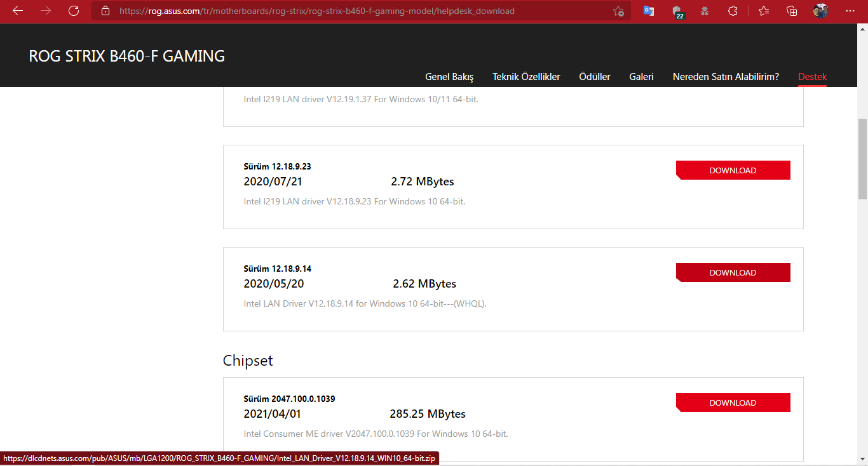Open Nereden Satın Alabilirim? tab
The width and height of the screenshot is (868, 466).
[x=726, y=77]
